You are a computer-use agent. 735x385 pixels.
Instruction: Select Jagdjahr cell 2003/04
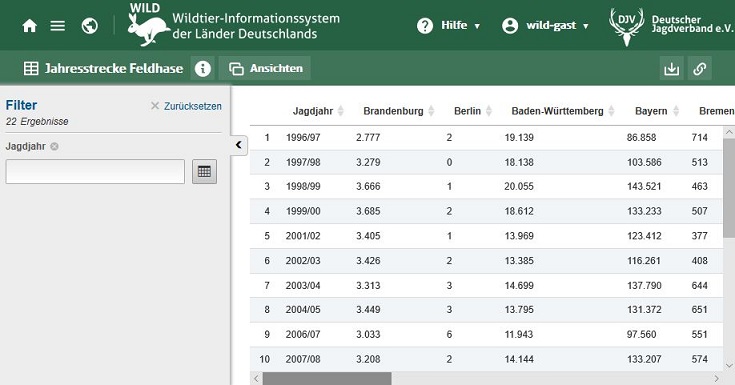click(303, 286)
